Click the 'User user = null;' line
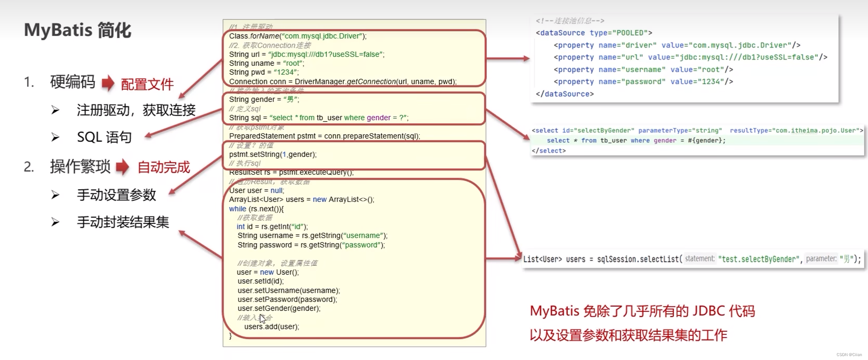This screenshot has height=360, width=868. [x=257, y=191]
